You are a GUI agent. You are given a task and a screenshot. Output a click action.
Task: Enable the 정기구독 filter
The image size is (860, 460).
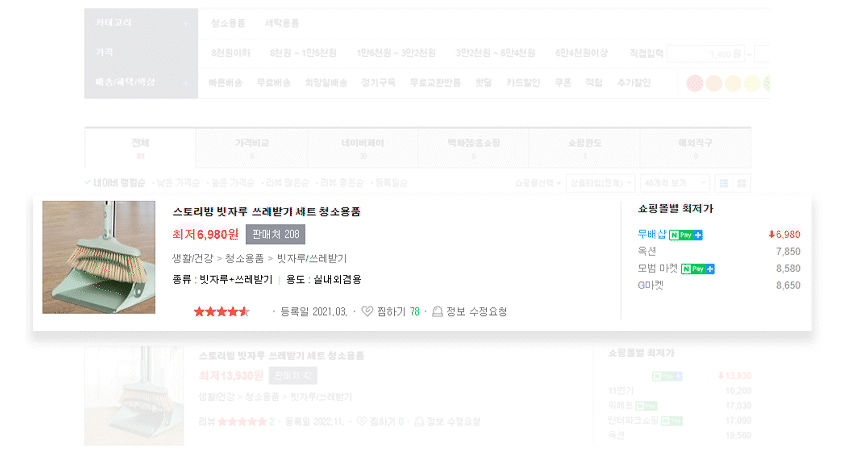pos(378,82)
